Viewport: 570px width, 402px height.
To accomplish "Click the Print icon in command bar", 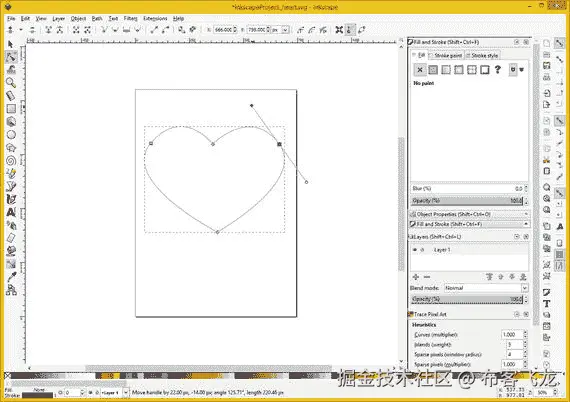I will pyautogui.click(x=546, y=77).
